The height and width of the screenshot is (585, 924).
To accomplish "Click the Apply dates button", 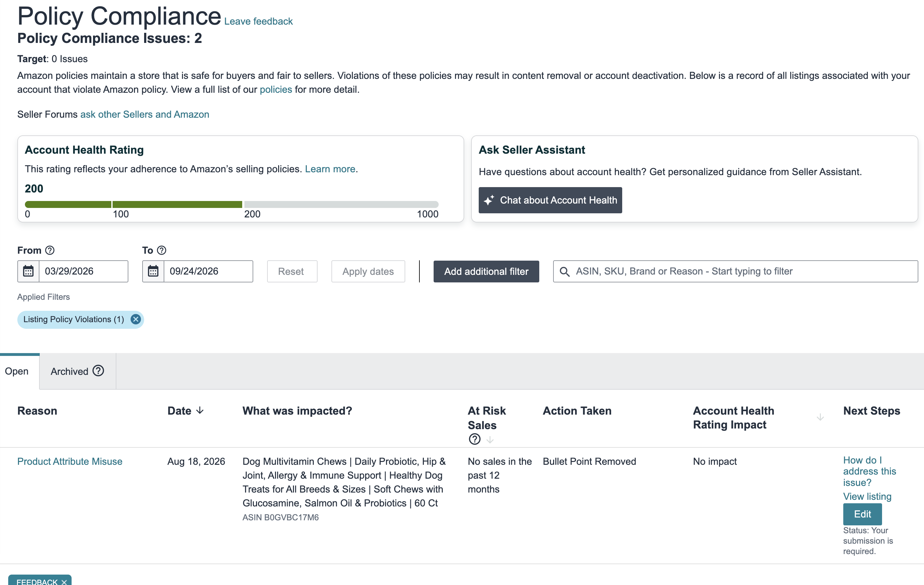I will (368, 271).
